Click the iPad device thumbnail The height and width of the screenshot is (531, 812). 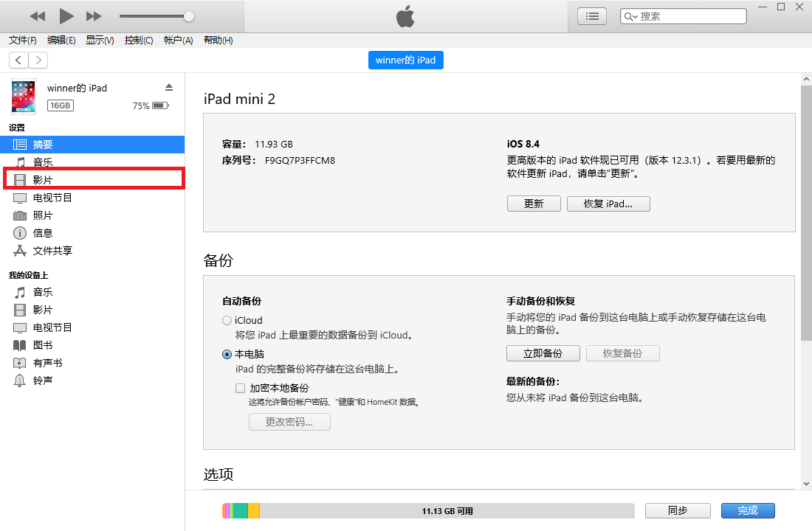click(x=24, y=97)
